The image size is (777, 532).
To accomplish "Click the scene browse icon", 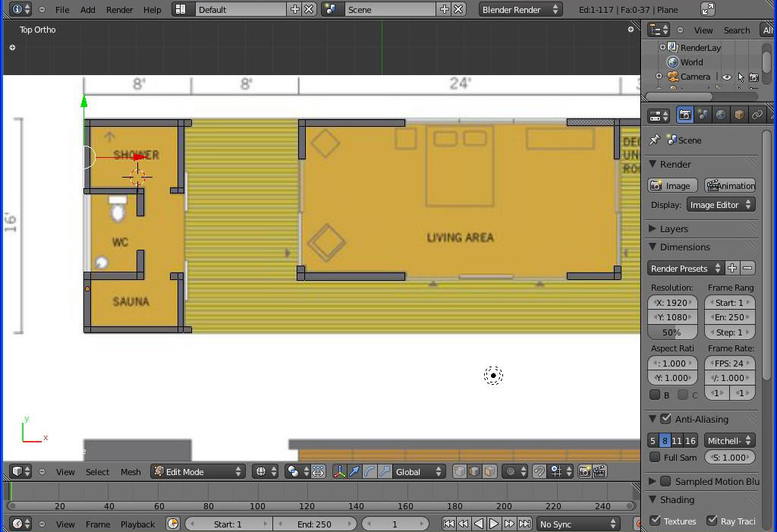I will 331,9.
